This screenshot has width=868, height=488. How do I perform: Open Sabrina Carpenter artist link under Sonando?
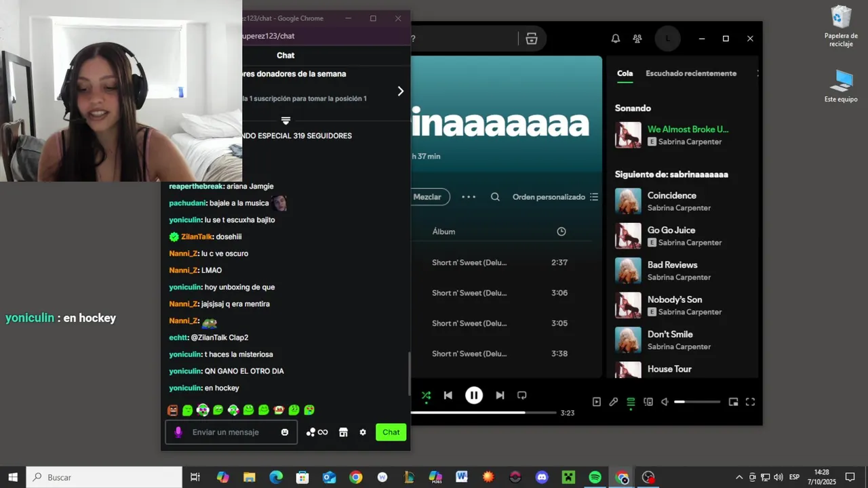690,142
